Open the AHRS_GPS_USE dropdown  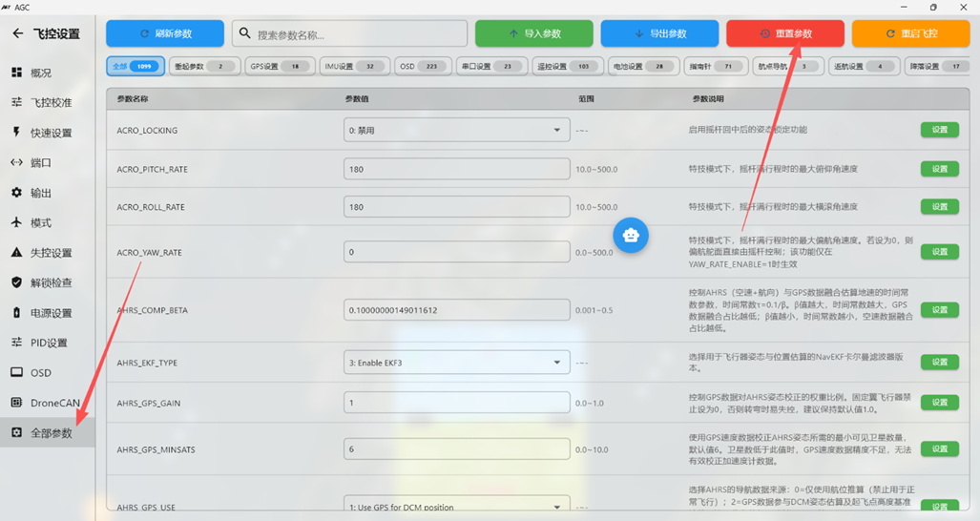pyautogui.click(x=556, y=507)
